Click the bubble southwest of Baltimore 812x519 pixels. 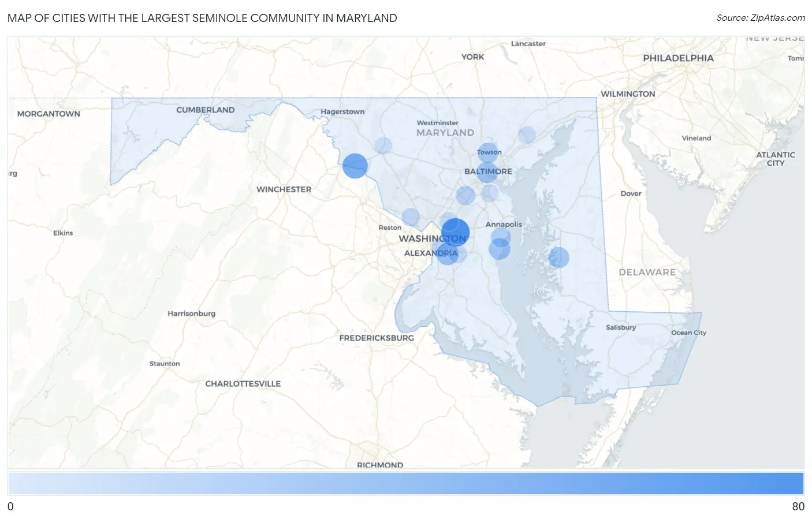pyautogui.click(x=465, y=196)
